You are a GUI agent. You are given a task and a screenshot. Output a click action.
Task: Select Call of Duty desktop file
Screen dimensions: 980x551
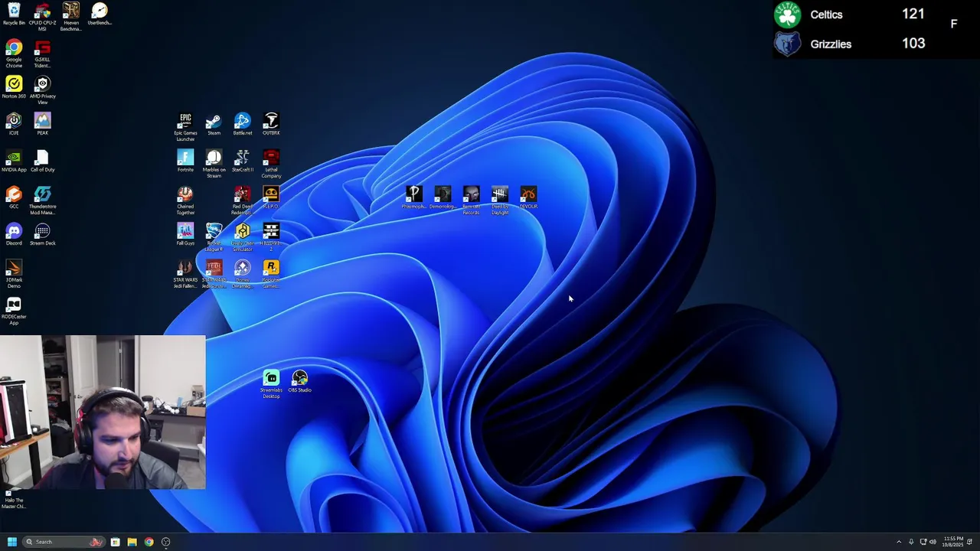tap(42, 161)
